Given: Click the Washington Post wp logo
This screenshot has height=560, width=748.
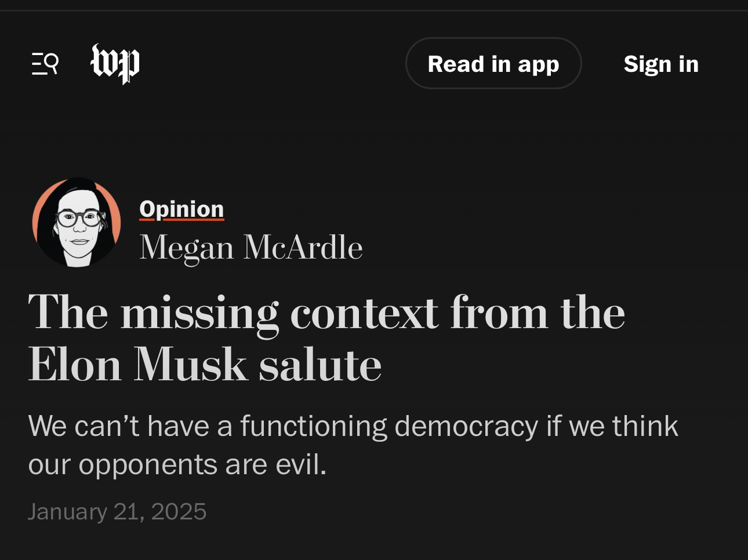Looking at the screenshot, I should (x=115, y=64).
